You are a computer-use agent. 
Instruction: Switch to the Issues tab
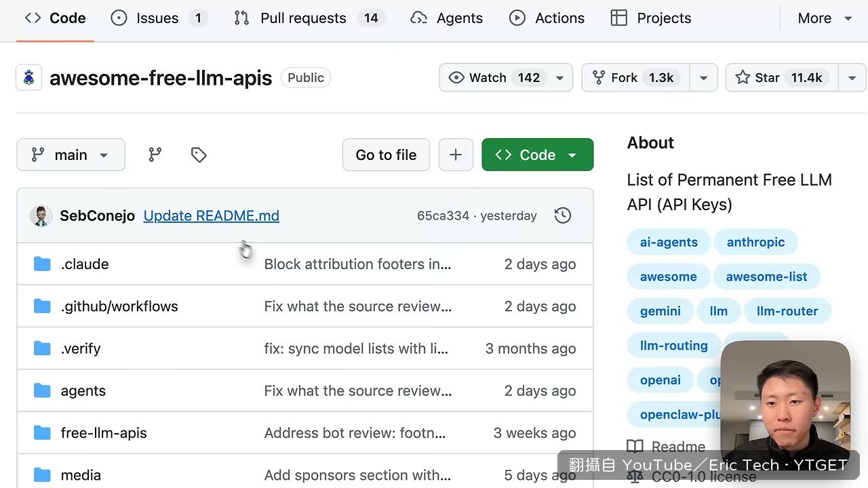tap(159, 18)
